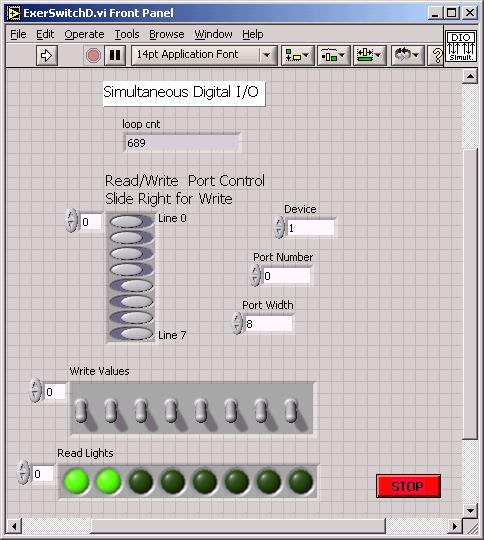Open the Tools menu
The height and width of the screenshot is (540, 484).
coord(127,34)
